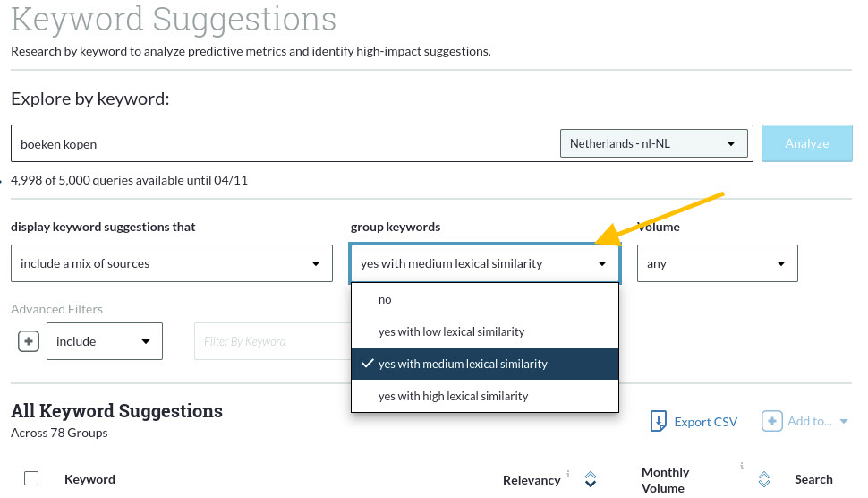Click the Relevancy sort arrows icon
This screenshot has width=868, height=498.
591,480
